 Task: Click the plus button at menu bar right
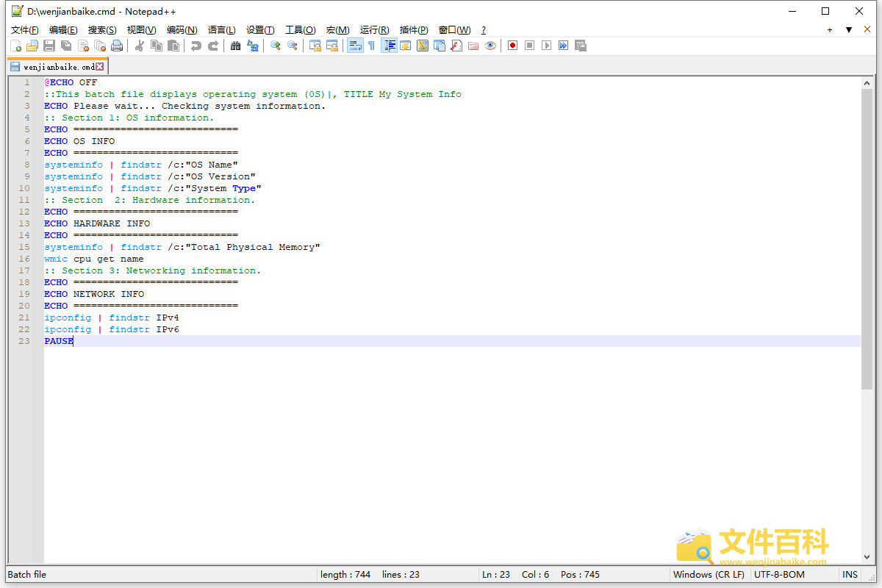pos(830,30)
